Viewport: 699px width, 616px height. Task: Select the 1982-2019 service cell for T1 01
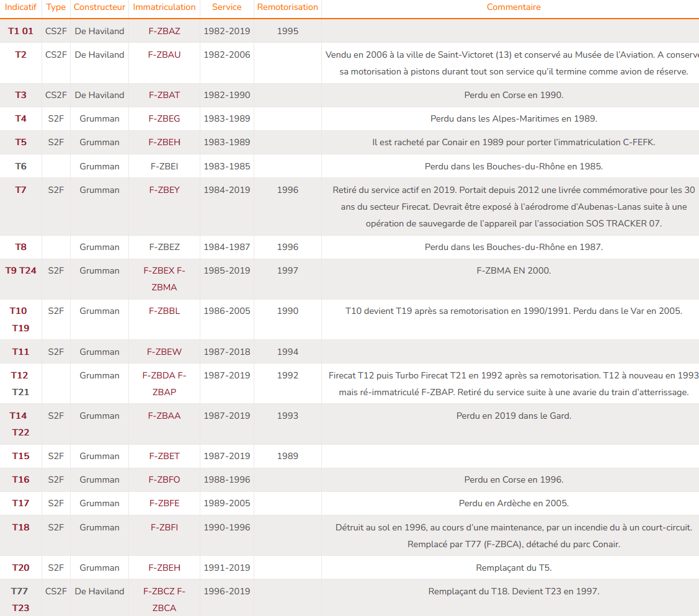click(x=226, y=31)
